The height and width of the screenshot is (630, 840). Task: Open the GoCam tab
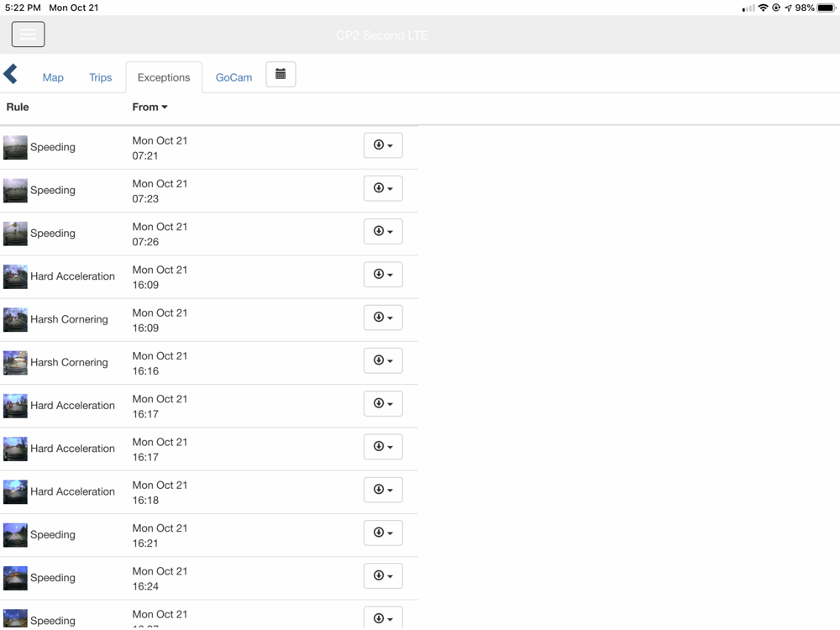point(234,77)
